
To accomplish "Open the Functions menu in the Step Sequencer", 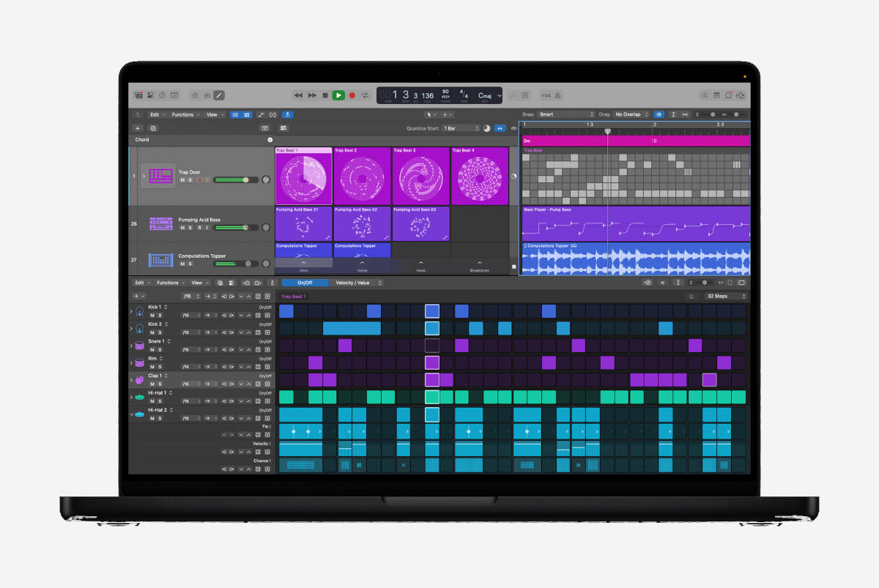I will 167,283.
